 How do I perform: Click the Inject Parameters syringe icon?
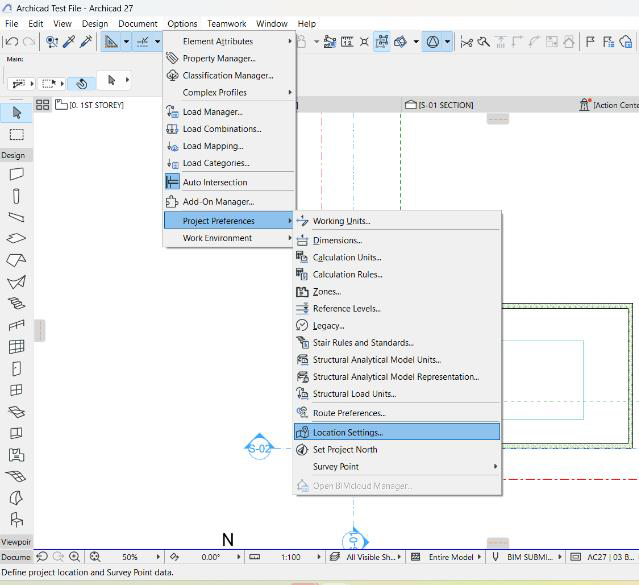pos(87,42)
